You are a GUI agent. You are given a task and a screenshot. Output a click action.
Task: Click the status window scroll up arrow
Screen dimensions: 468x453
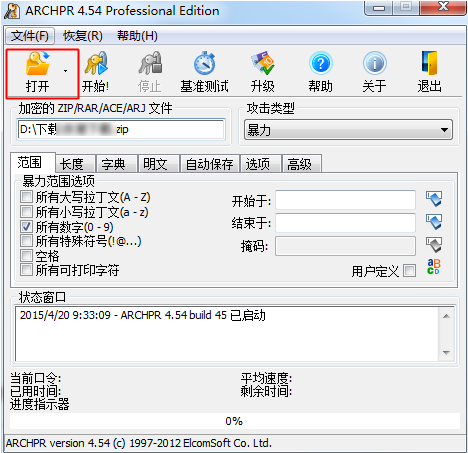(x=446, y=316)
